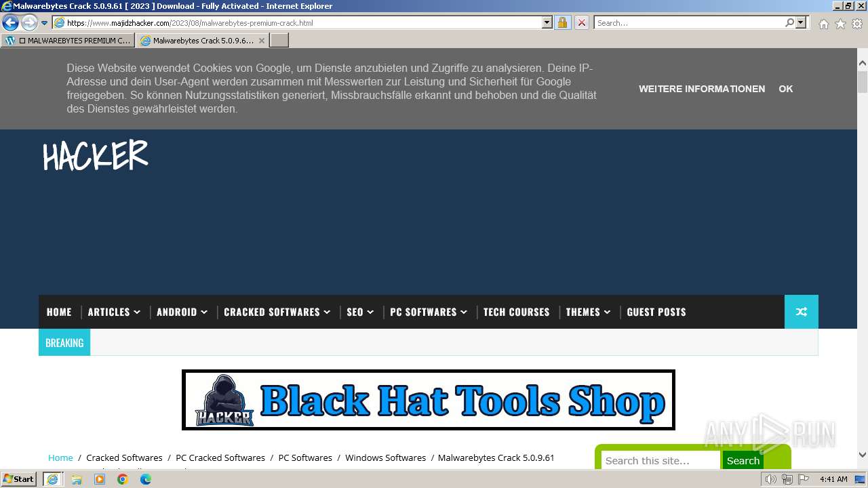868x488 pixels.
Task: Click the vertical scrollbar thumb
Action: [x=863, y=81]
